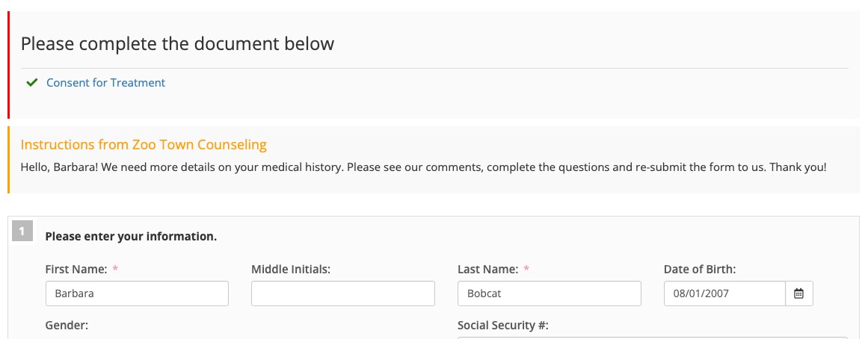Click the Please enter your information prompt
The image size is (868, 339).
[x=131, y=237]
